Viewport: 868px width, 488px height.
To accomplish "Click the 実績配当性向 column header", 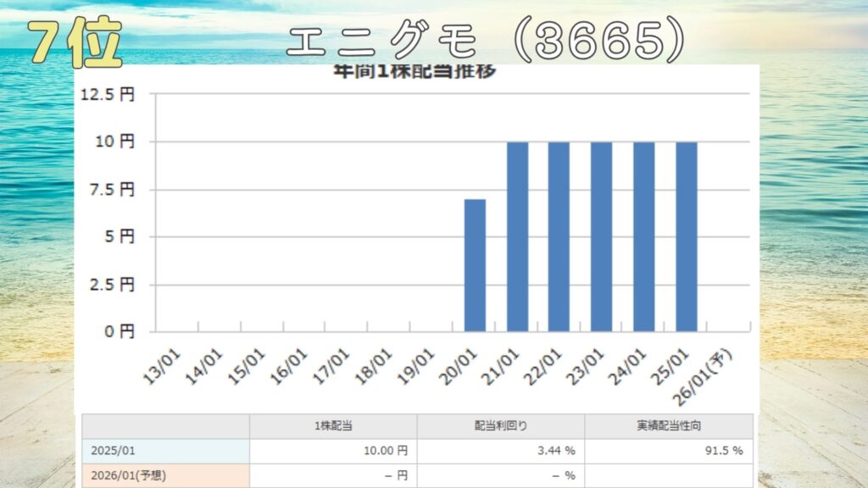I will 668,427.
